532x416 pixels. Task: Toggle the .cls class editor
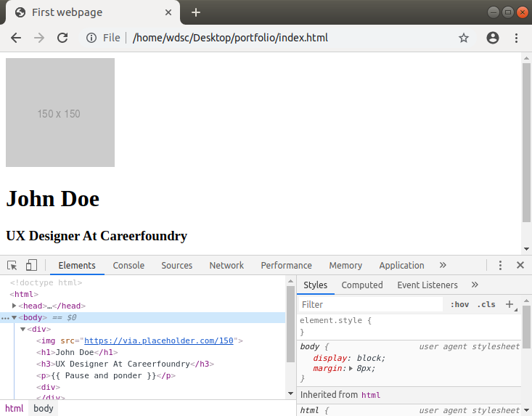[486, 304]
